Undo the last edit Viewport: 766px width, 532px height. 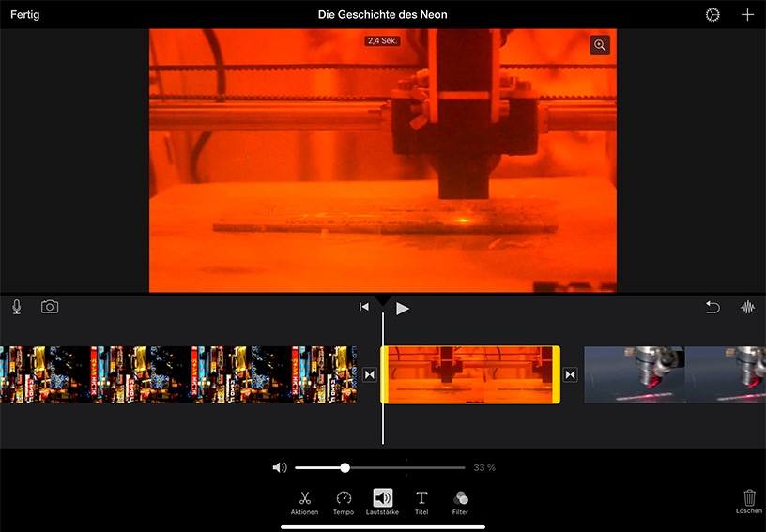712,307
